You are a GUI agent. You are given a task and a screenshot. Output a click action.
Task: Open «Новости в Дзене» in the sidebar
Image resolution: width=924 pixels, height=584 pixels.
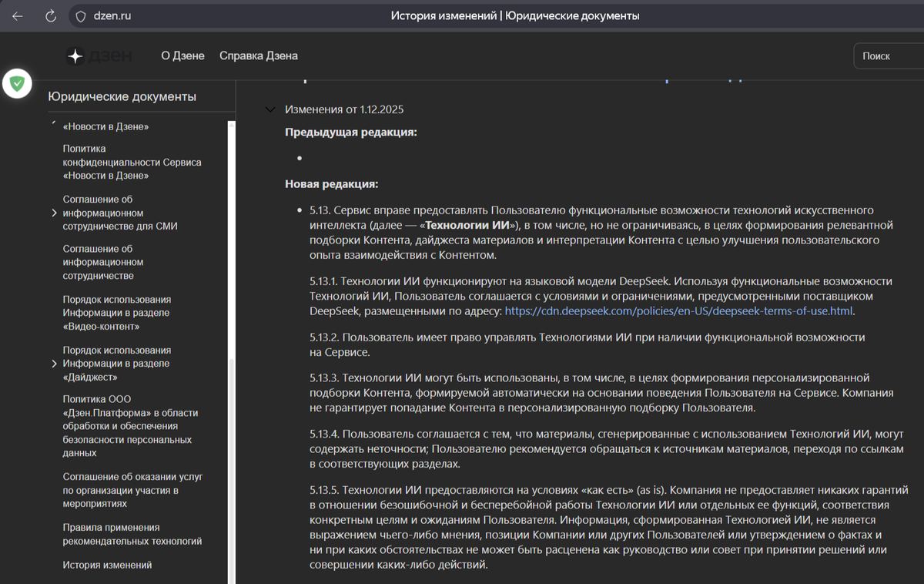pos(106,126)
